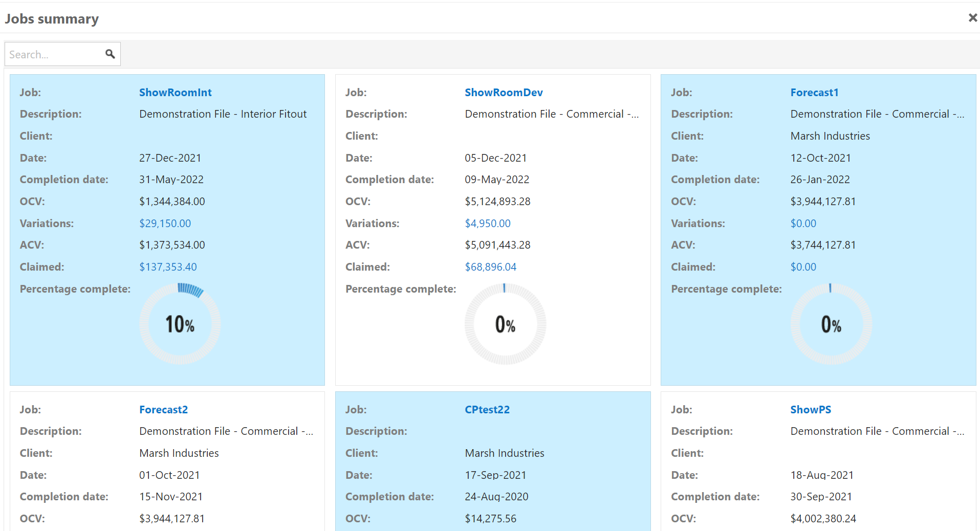
Task: Select the Jobs summary heading
Action: click(52, 19)
